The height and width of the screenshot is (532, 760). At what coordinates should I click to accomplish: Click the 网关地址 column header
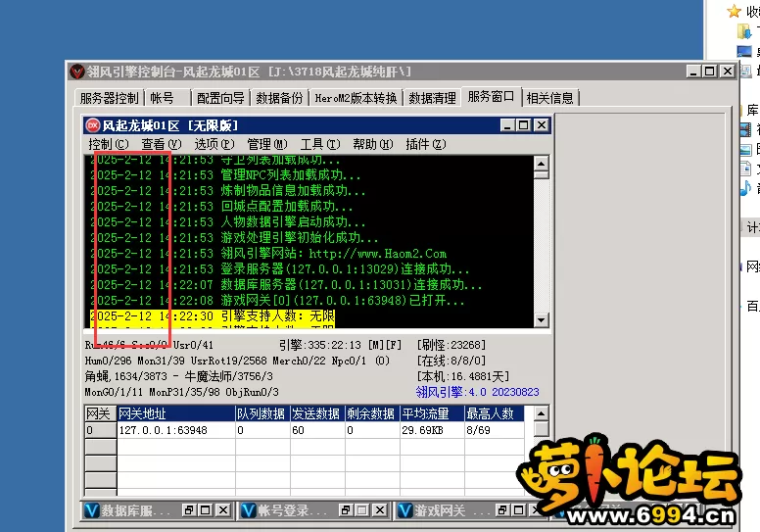[176, 413]
